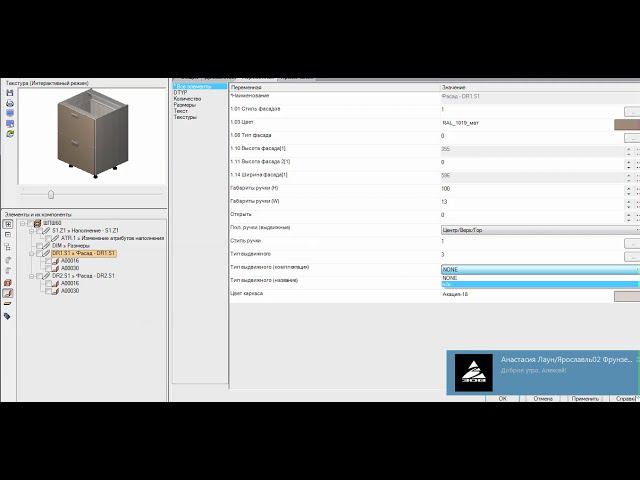Collapse the DR2.S1 Фасад node

click(31, 276)
